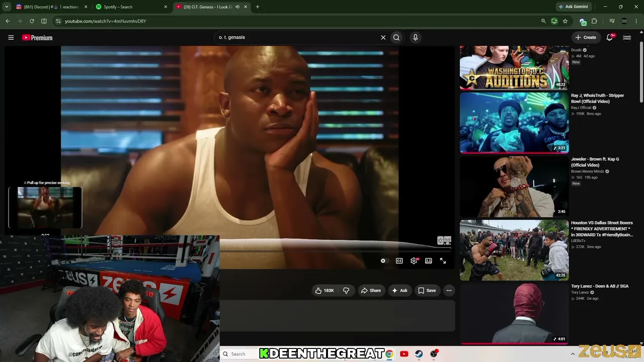Close the Spotify – Search tab

coord(166,7)
